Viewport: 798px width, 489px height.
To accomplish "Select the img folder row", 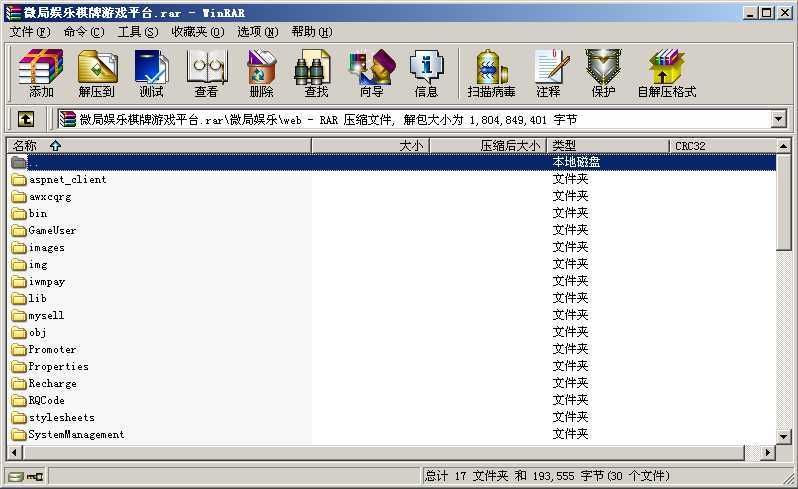I will tap(391, 265).
